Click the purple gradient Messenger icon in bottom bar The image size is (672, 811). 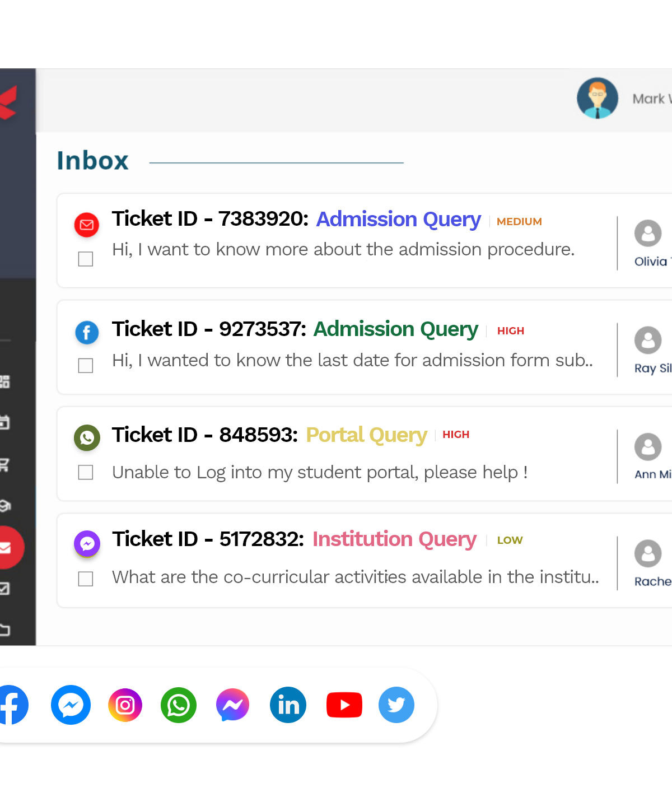click(x=233, y=705)
